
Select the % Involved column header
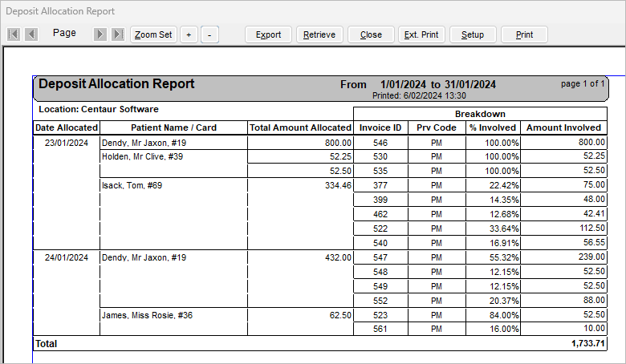493,127
